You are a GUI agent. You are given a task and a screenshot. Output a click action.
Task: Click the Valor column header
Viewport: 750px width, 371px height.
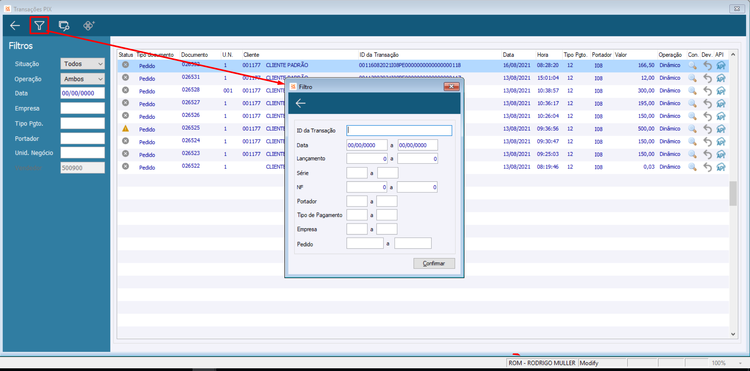pyautogui.click(x=621, y=55)
